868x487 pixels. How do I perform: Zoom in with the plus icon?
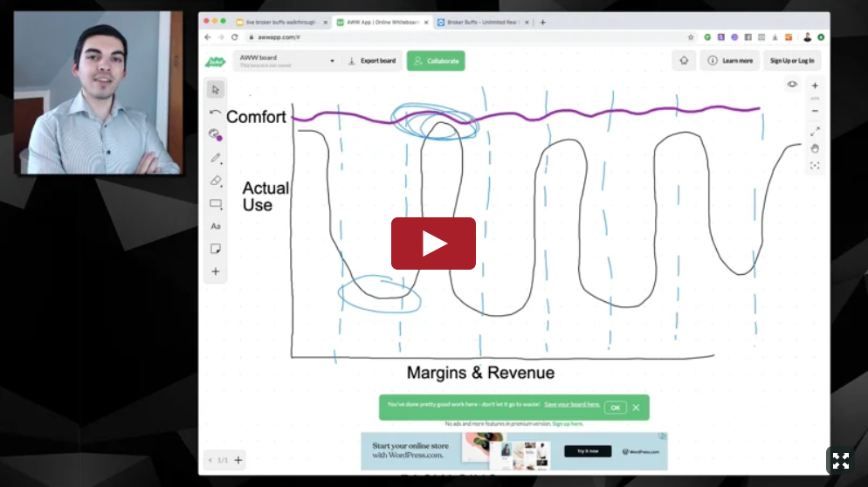[x=815, y=86]
